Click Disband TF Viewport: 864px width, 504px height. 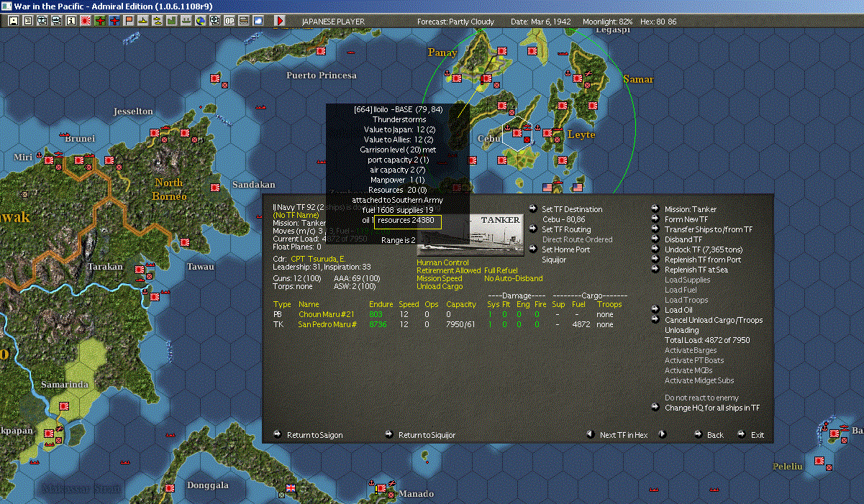[683, 239]
